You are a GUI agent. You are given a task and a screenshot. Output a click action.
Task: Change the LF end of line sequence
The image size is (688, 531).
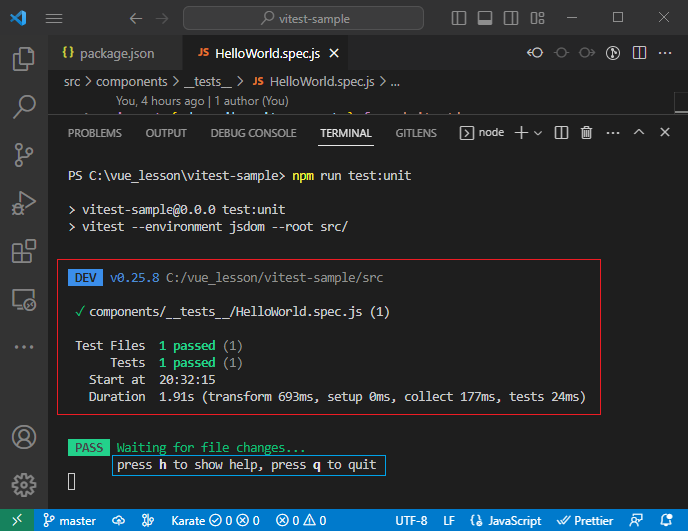coord(448,520)
